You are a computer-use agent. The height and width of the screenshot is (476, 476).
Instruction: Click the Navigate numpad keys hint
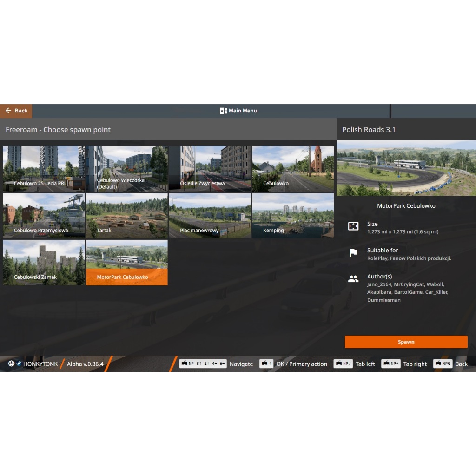click(x=203, y=364)
